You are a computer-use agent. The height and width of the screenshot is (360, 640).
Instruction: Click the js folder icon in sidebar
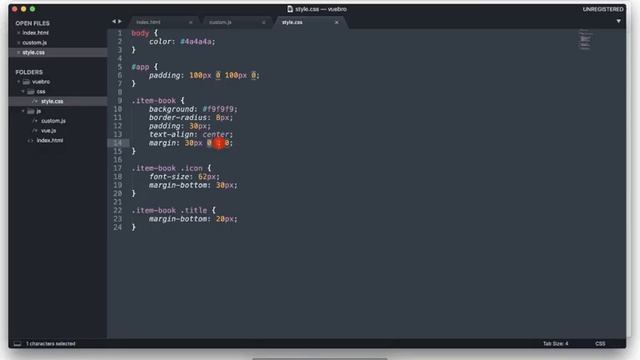(x=31, y=111)
